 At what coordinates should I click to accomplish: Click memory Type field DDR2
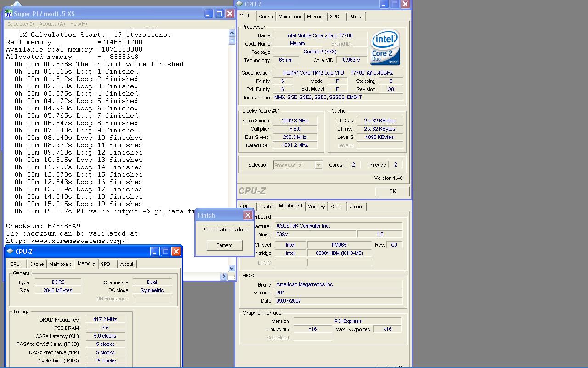point(58,282)
